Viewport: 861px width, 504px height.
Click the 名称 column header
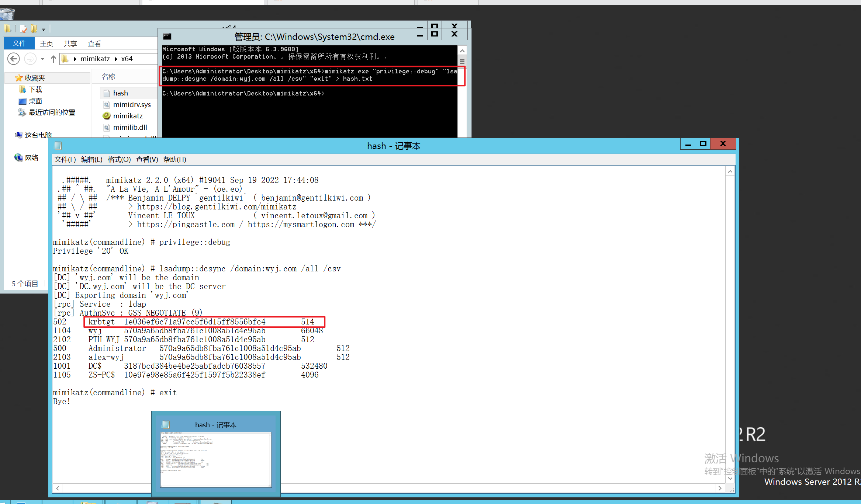coord(108,77)
